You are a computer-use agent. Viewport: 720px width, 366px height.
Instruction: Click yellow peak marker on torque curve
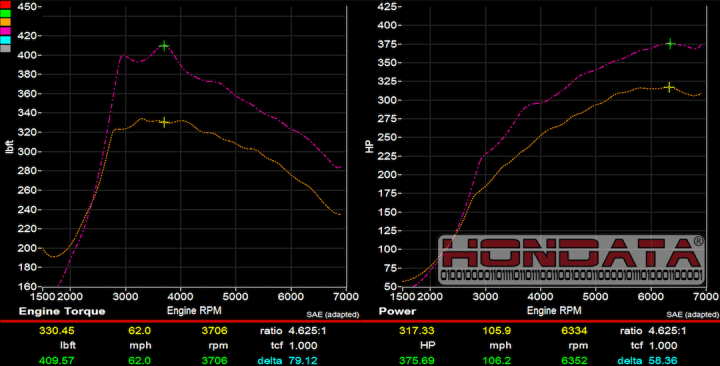164,122
